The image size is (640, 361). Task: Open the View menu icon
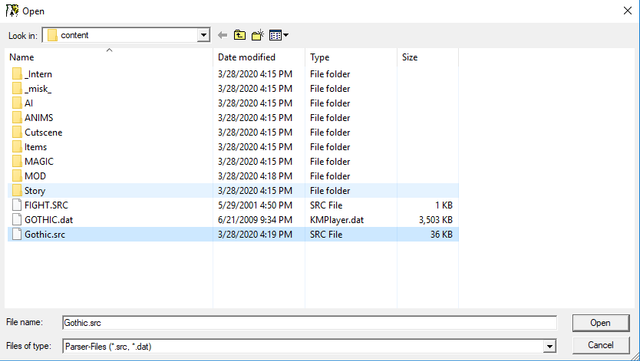(x=279, y=35)
